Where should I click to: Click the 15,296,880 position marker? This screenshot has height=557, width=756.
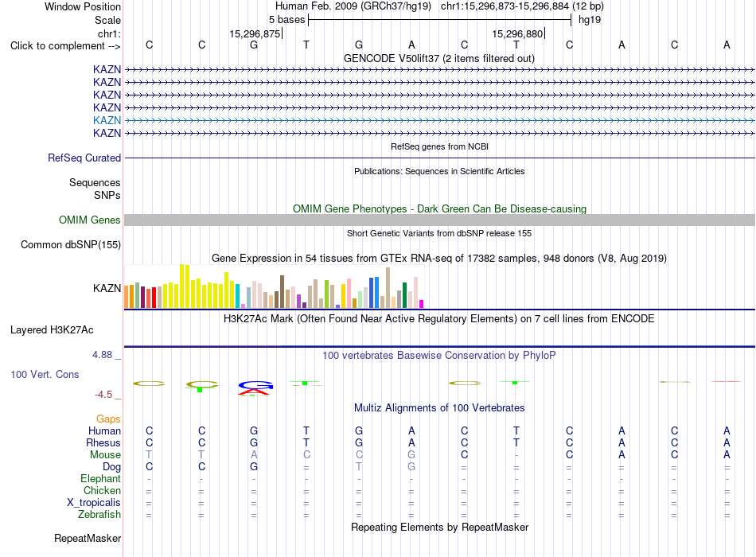click(517, 33)
